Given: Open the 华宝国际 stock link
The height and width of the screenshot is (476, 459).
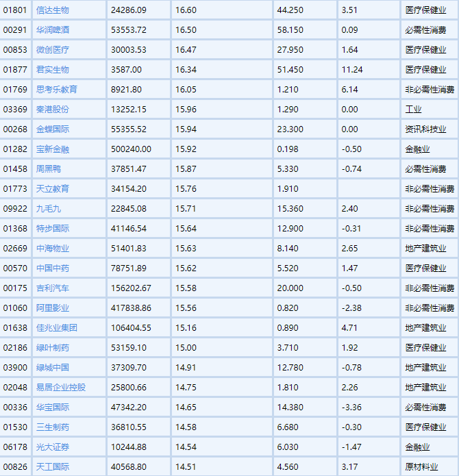Looking at the screenshot, I should click(53, 408).
